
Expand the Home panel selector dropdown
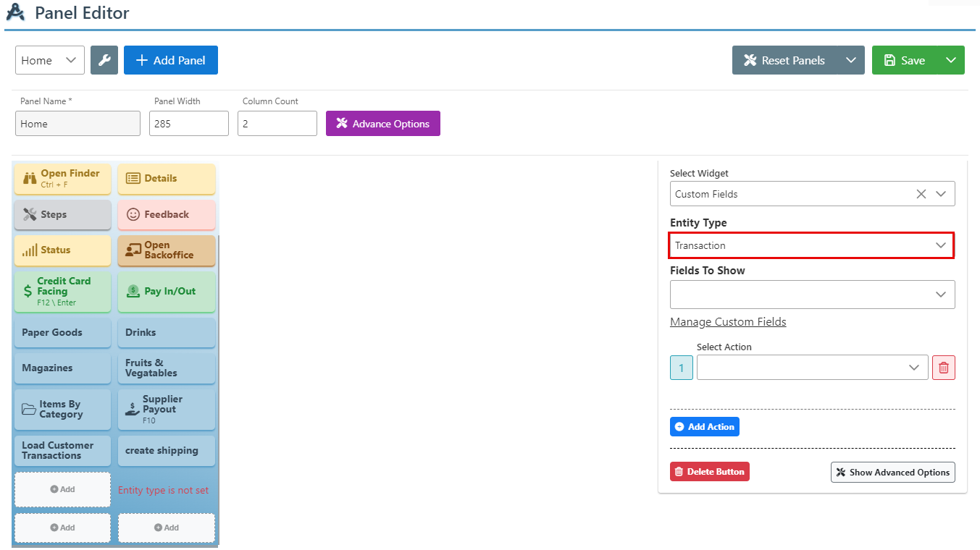point(49,60)
